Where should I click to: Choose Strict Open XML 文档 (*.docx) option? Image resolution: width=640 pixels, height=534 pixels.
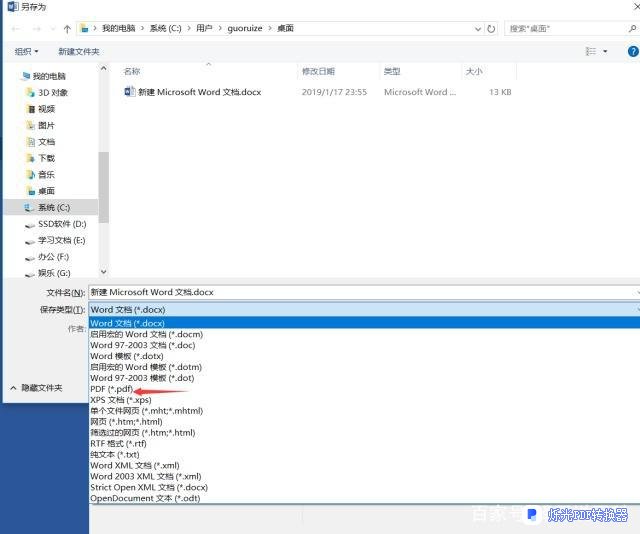[149, 487]
